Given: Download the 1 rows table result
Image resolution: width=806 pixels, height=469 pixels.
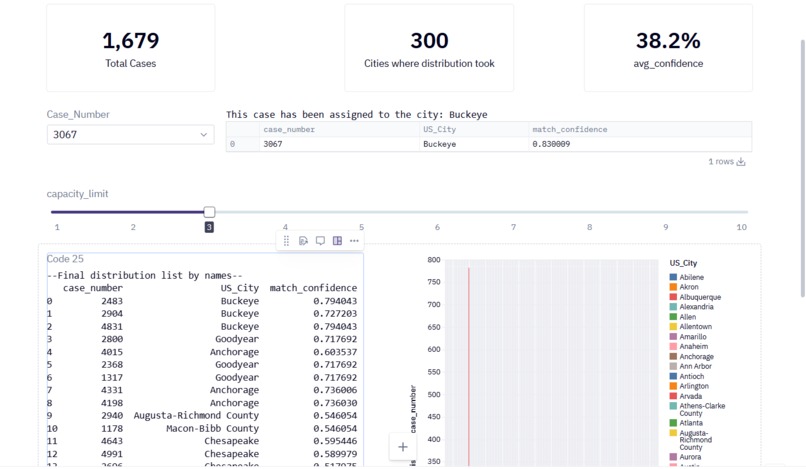Looking at the screenshot, I should click(x=741, y=161).
